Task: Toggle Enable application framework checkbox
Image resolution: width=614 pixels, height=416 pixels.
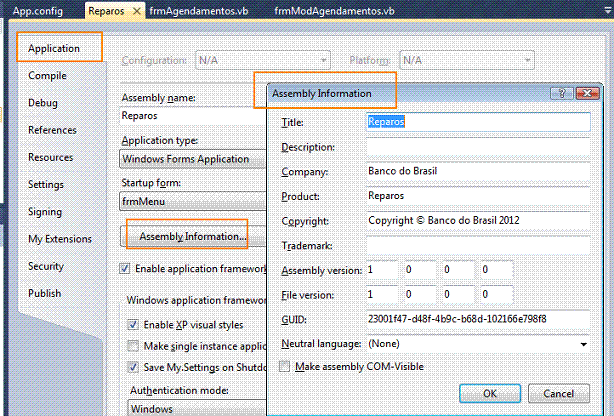Action: pos(125,269)
